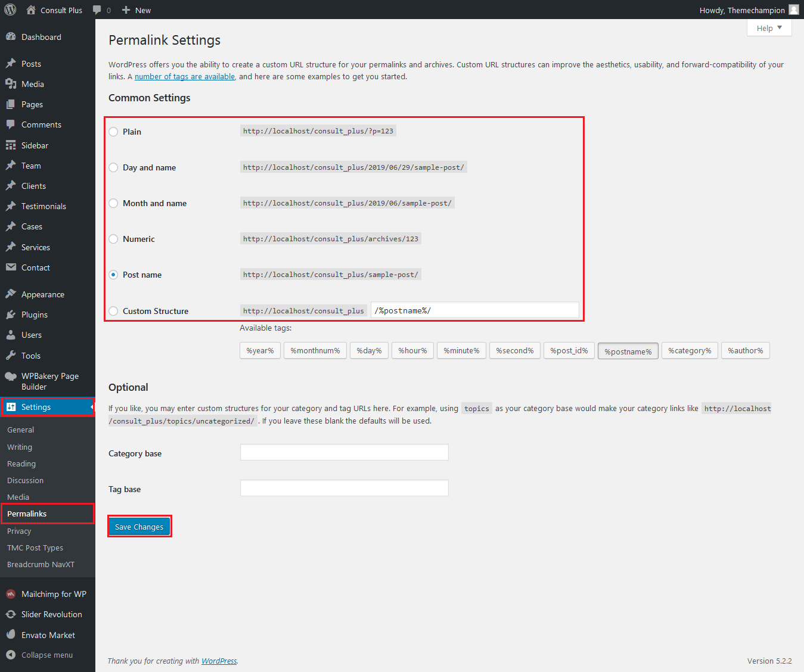Image resolution: width=804 pixels, height=672 pixels.
Task: Select the Day and name radio option
Action: (113, 167)
